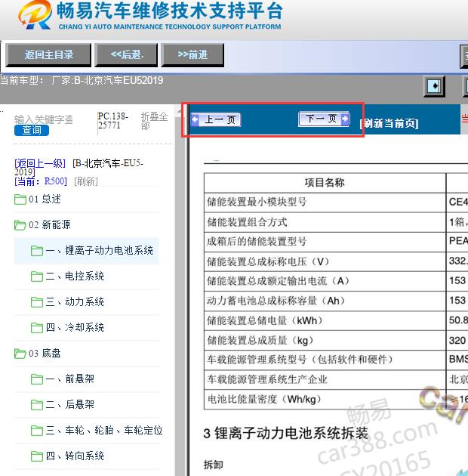The height and width of the screenshot is (476, 468).
Task: Open 一、前悬架 item
Action: coord(69,379)
